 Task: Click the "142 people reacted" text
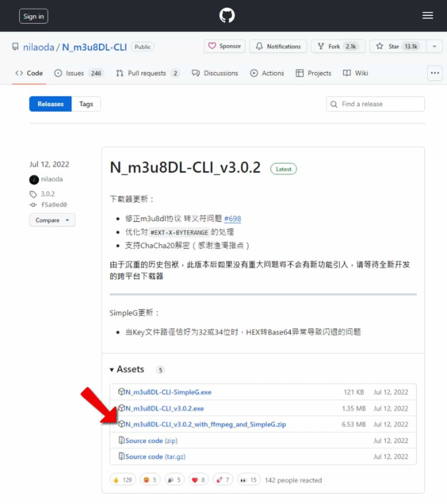coord(293,480)
